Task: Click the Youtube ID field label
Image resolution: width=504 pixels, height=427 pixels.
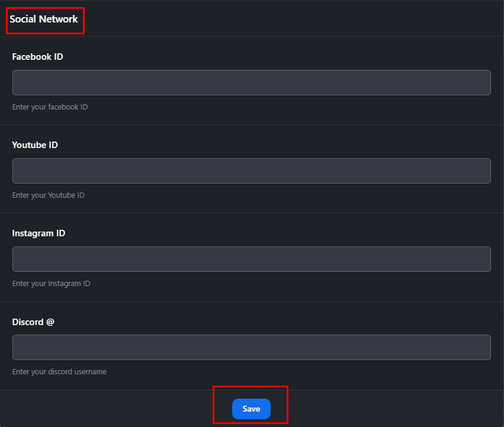Action: [x=35, y=145]
